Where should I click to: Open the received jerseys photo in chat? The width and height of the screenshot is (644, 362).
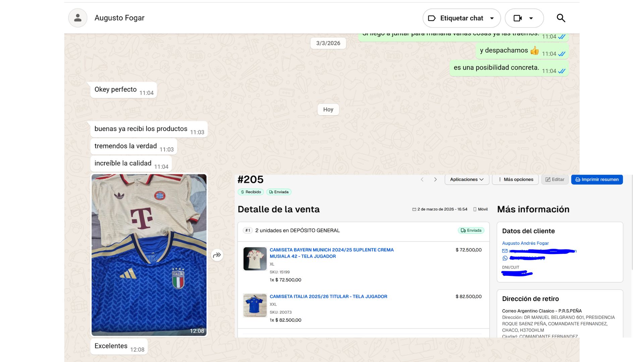(x=149, y=255)
